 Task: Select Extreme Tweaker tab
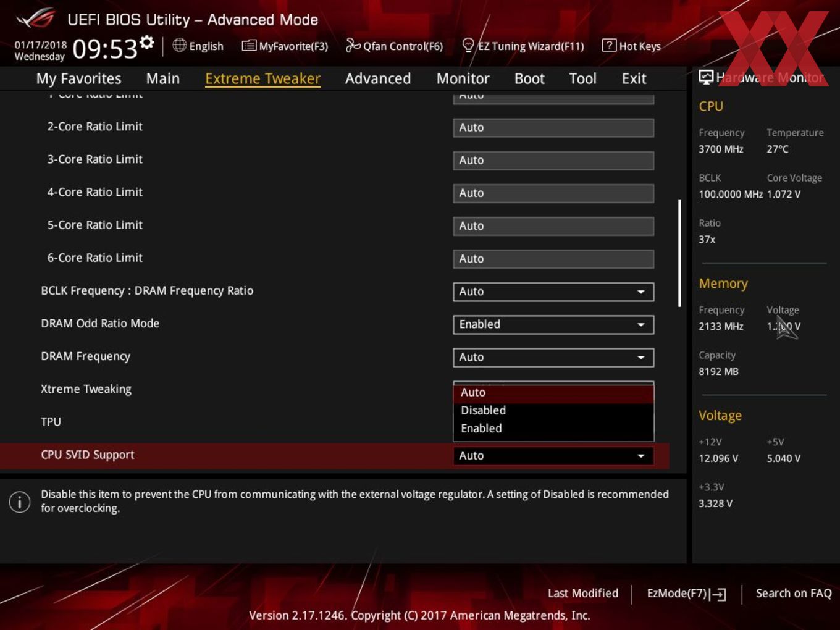tap(262, 78)
